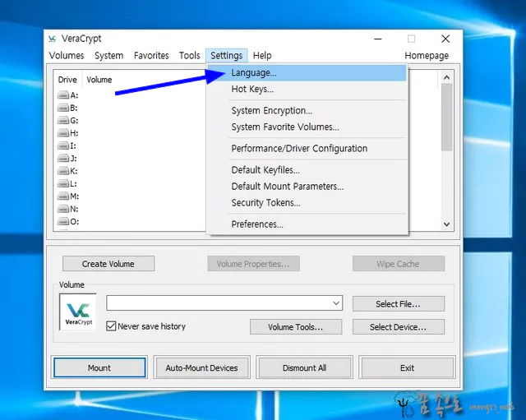Select drive O: icon in drive list

click(x=63, y=222)
